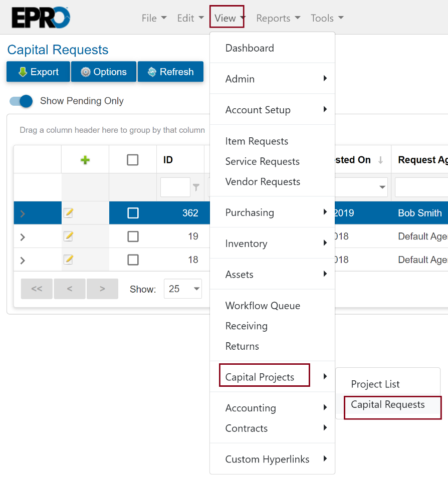Click the edit pencil icon for request 19
This screenshot has height=479, width=448.
[69, 236]
